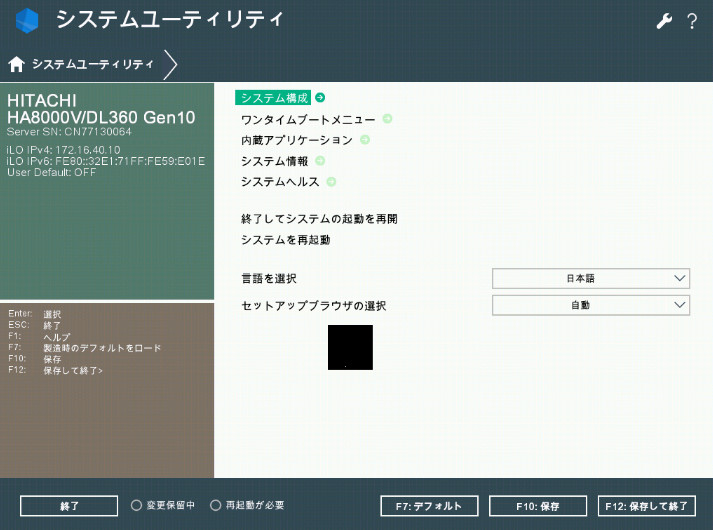Open the セットアップブラウザの選択 dropdown showing 自動

[x=591, y=305]
